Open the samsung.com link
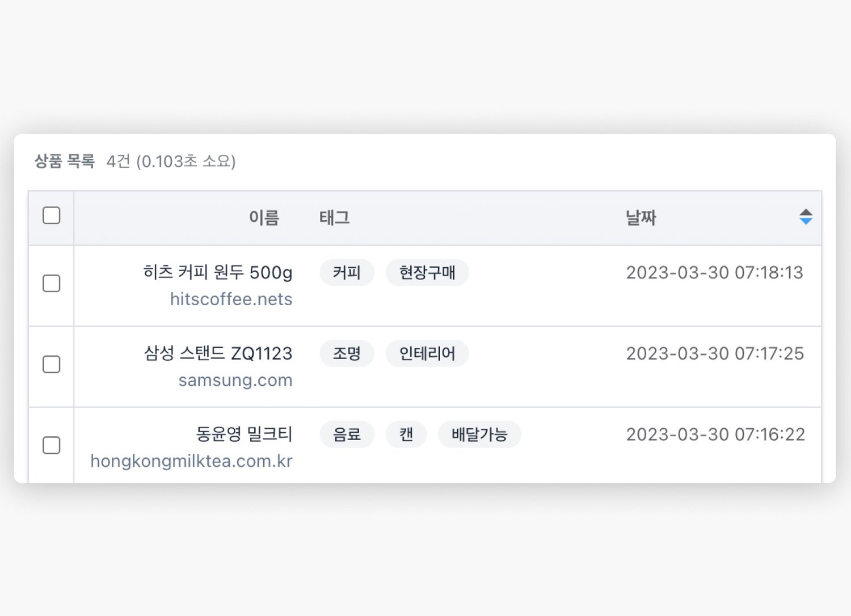Viewport: 851px width, 616px height. click(x=235, y=380)
